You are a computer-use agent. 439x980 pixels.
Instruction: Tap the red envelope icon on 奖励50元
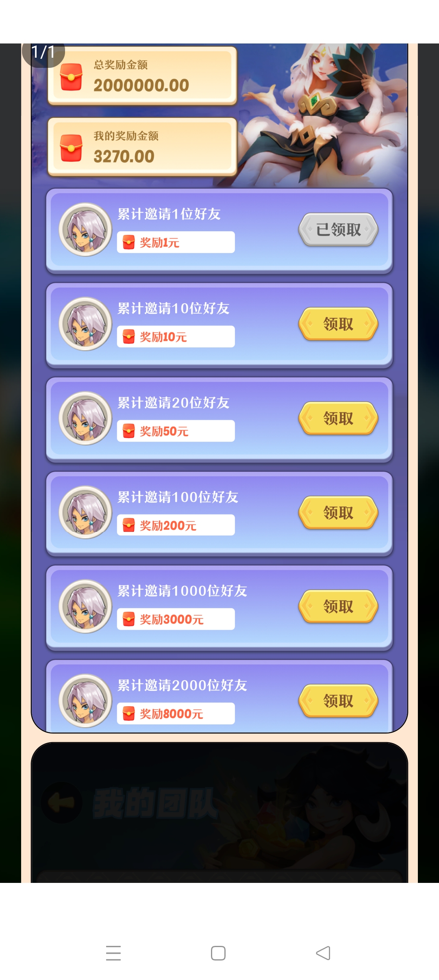(129, 431)
